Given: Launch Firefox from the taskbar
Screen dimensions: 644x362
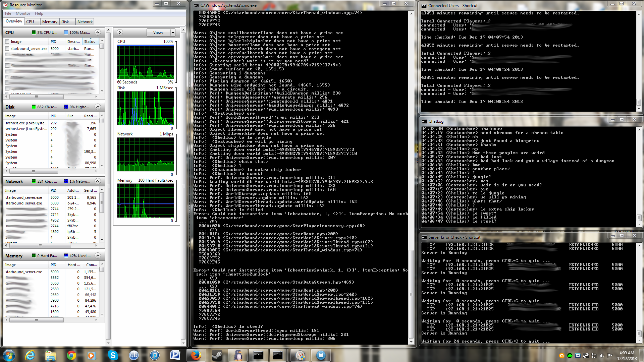Looking at the screenshot, I should tap(196, 355).
